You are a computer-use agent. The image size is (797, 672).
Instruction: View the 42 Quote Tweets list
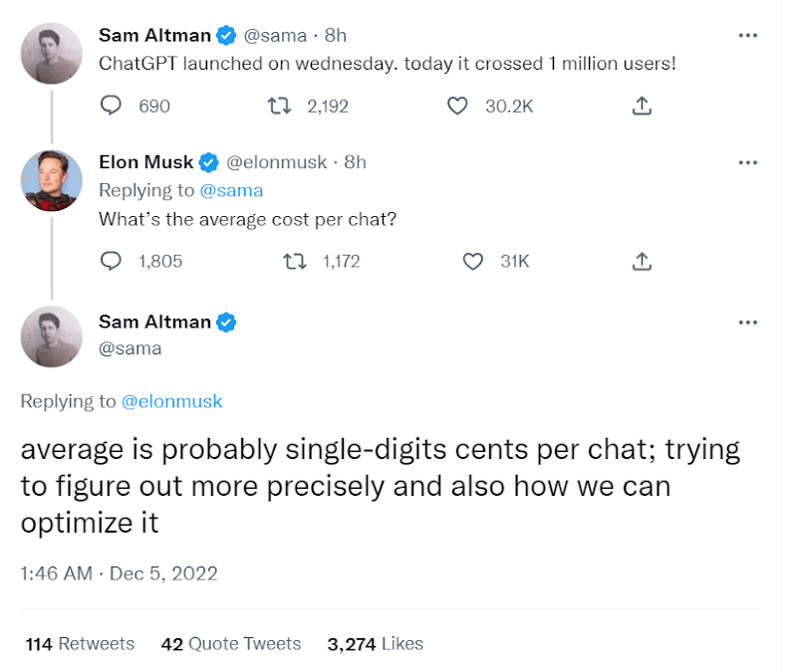231,644
